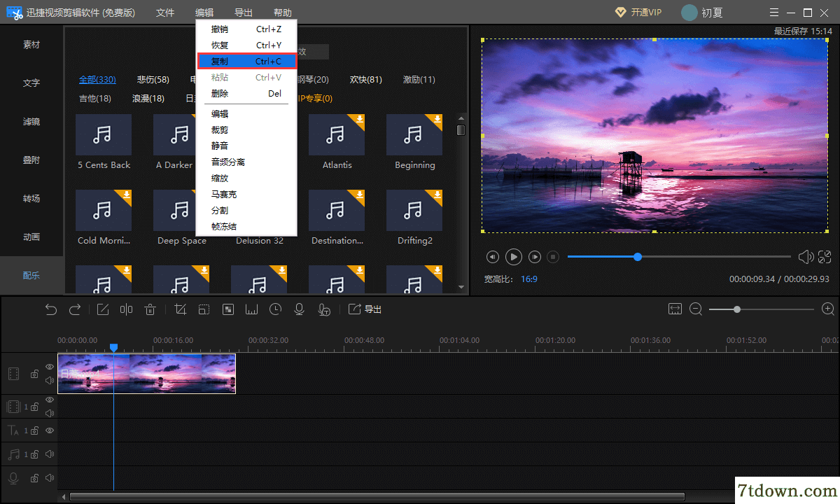The image size is (840, 504).
Task: Open the hamburger menu in the title bar
Action: click(x=773, y=13)
